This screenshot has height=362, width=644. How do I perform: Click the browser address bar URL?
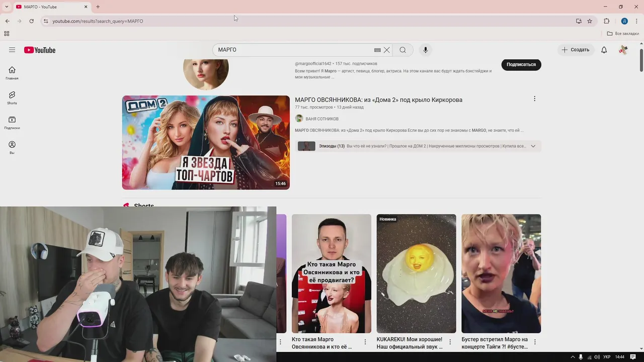pyautogui.click(x=98, y=21)
